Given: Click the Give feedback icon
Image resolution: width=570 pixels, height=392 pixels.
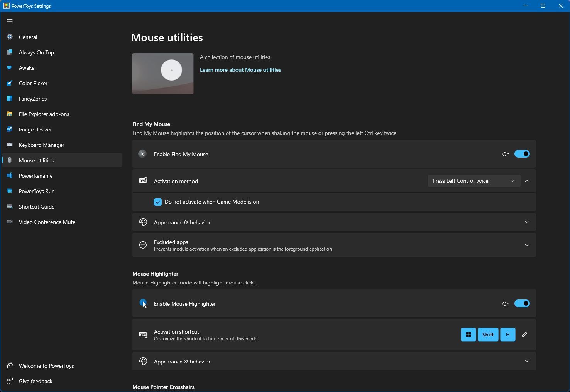Looking at the screenshot, I should pyautogui.click(x=10, y=381).
